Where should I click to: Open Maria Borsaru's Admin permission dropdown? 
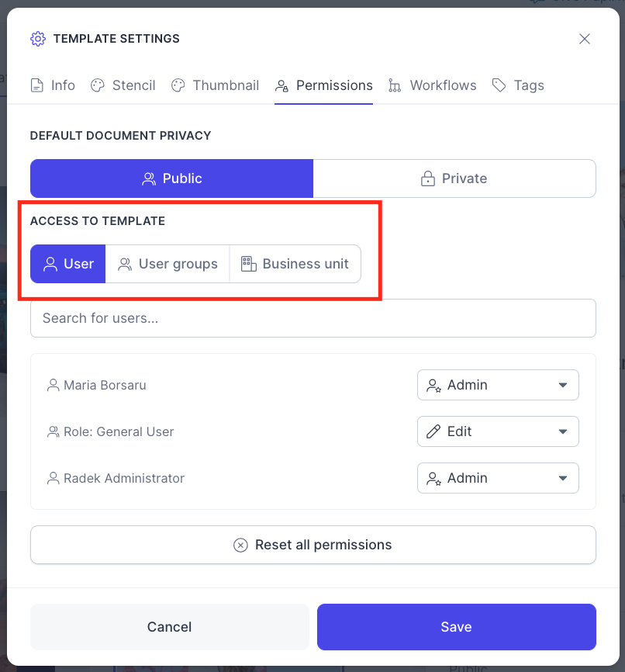pos(498,385)
